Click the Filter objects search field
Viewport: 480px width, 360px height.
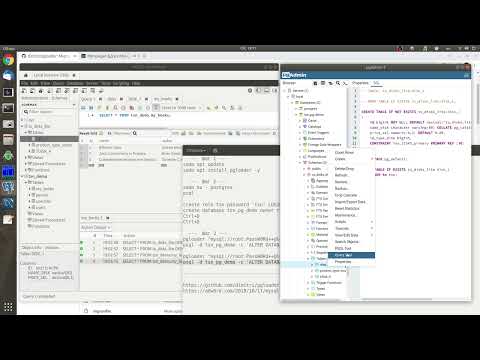[49, 112]
